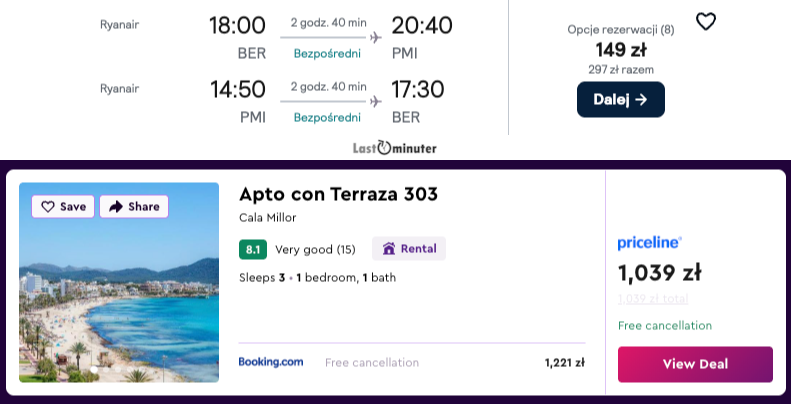
Task: Click the plane icon on the 18:00 flight
Action: pos(375,38)
